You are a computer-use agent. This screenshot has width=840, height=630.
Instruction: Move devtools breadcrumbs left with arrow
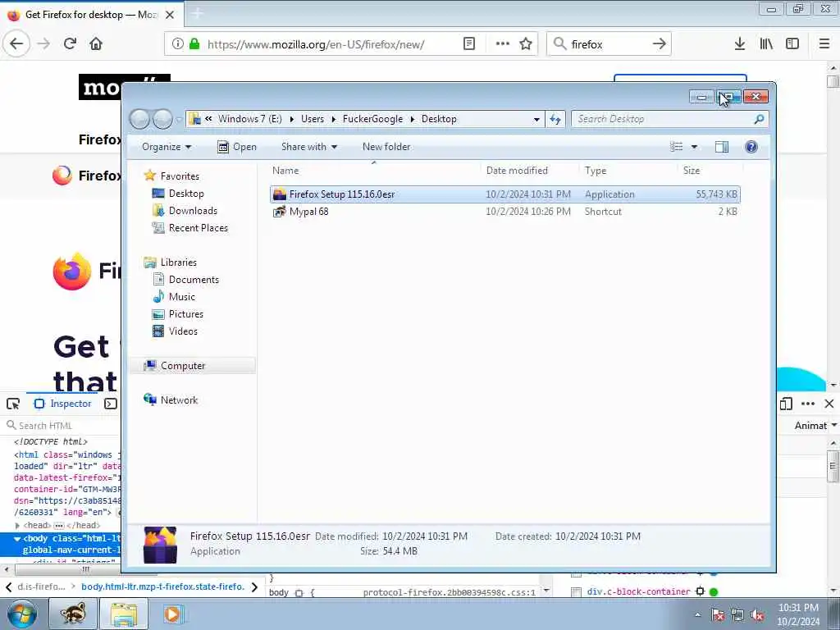pyautogui.click(x=8, y=587)
